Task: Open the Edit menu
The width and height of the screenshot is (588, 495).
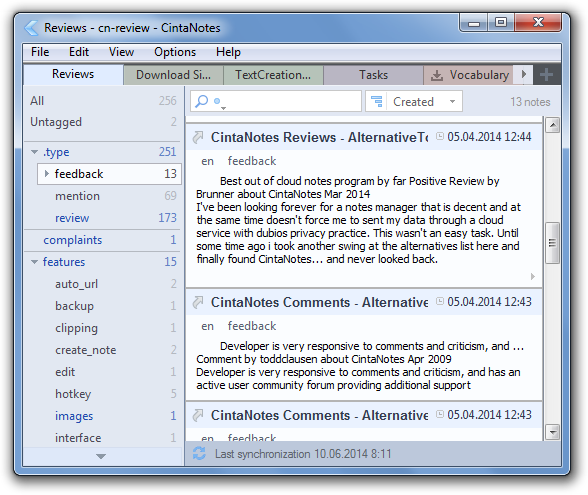Action: [79, 52]
